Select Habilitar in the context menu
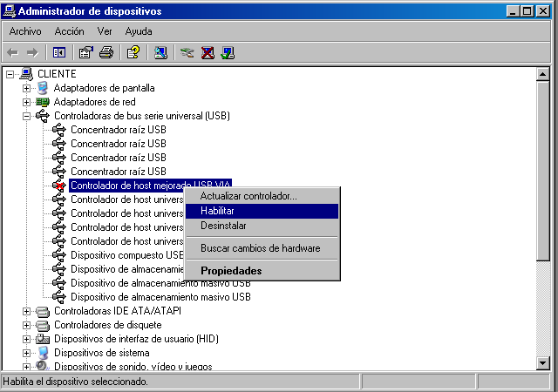Screen dimensions: 558x392 pos(262,211)
